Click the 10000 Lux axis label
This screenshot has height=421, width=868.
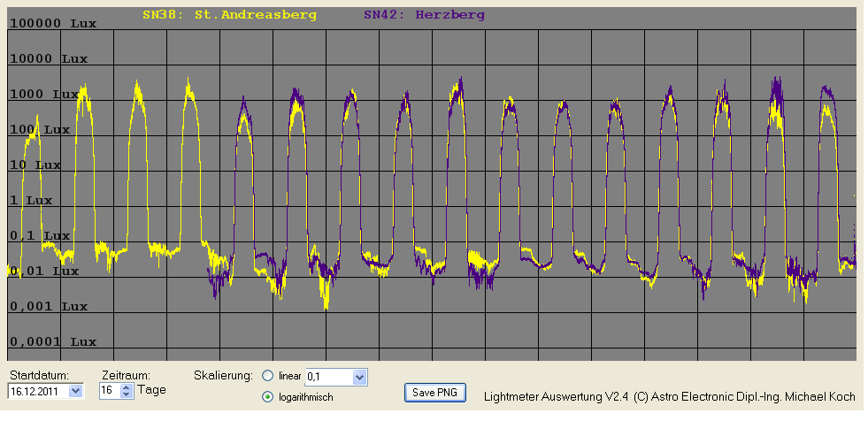pyautogui.click(x=50, y=59)
